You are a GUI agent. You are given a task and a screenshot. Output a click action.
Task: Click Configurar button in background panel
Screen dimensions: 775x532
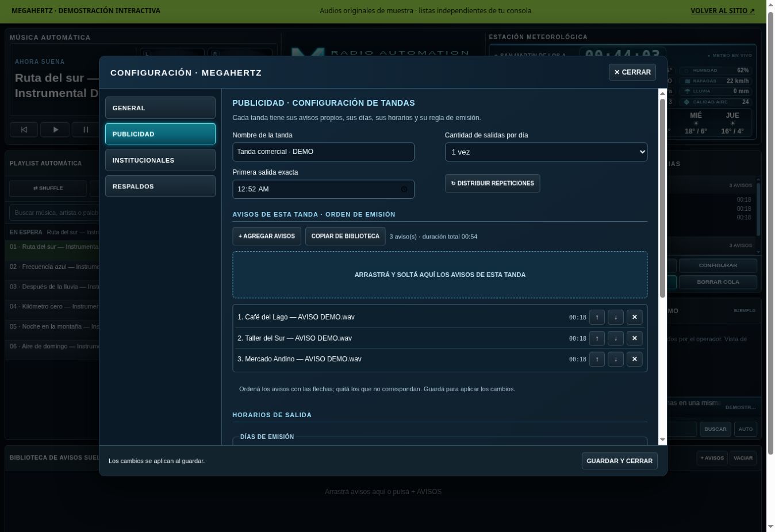[x=718, y=265]
